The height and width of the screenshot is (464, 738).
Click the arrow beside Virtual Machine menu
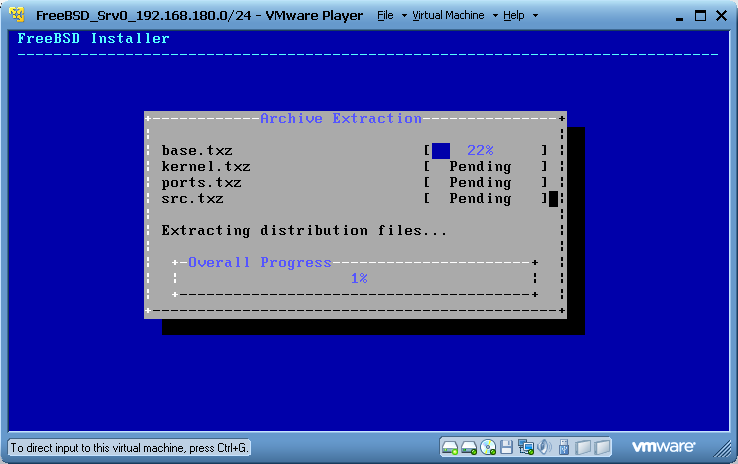coord(495,16)
